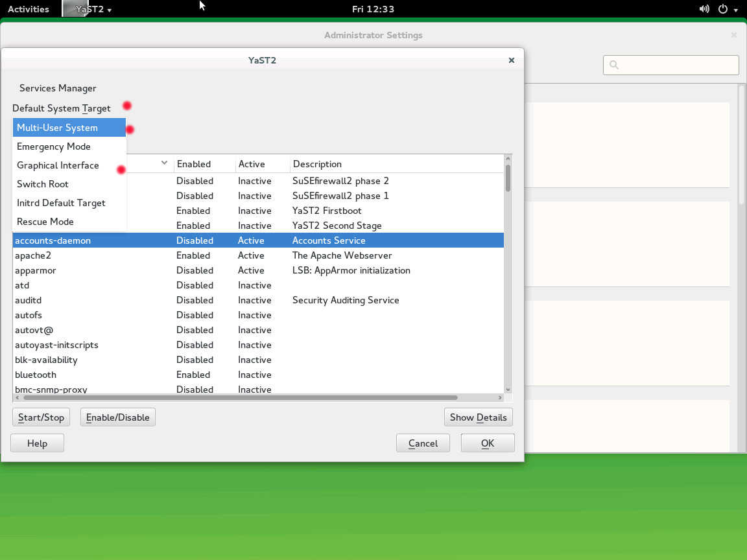This screenshot has height=560, width=747.
Task: Select the autoyast-initscripts service row
Action: coord(258,345)
